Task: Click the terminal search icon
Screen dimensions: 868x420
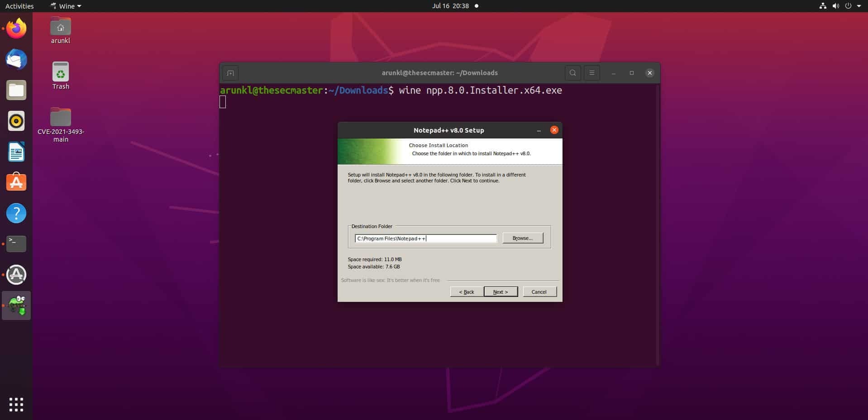Action: click(572, 73)
